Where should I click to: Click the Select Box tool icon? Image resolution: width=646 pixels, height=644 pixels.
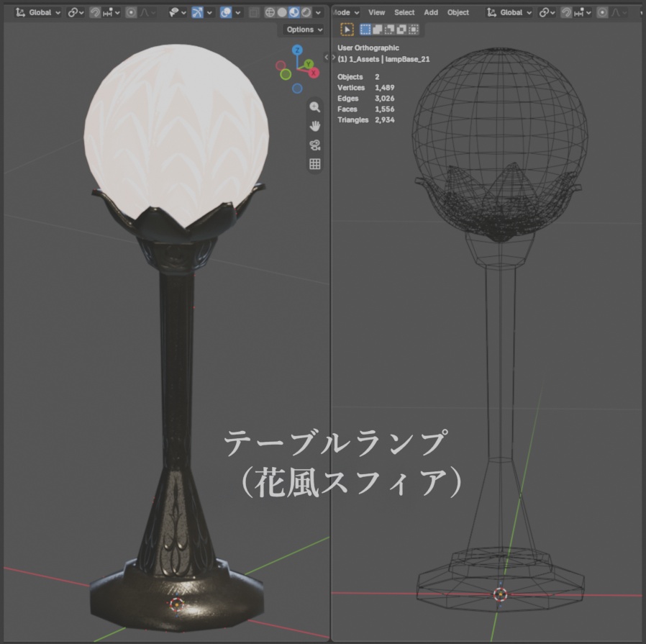[x=347, y=30]
